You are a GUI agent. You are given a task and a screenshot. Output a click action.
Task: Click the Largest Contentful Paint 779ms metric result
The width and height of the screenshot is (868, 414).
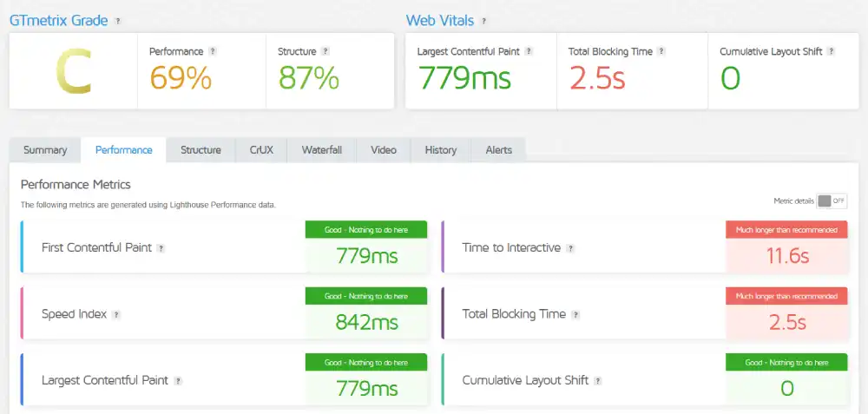click(366, 389)
